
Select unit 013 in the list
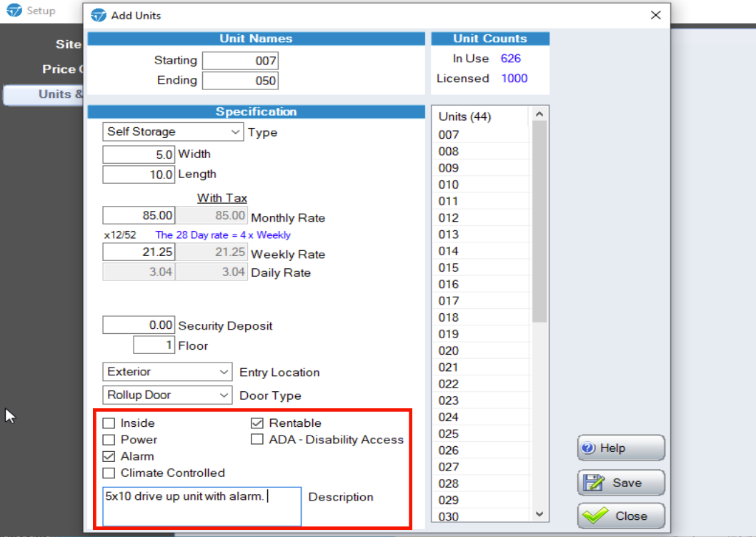point(482,235)
